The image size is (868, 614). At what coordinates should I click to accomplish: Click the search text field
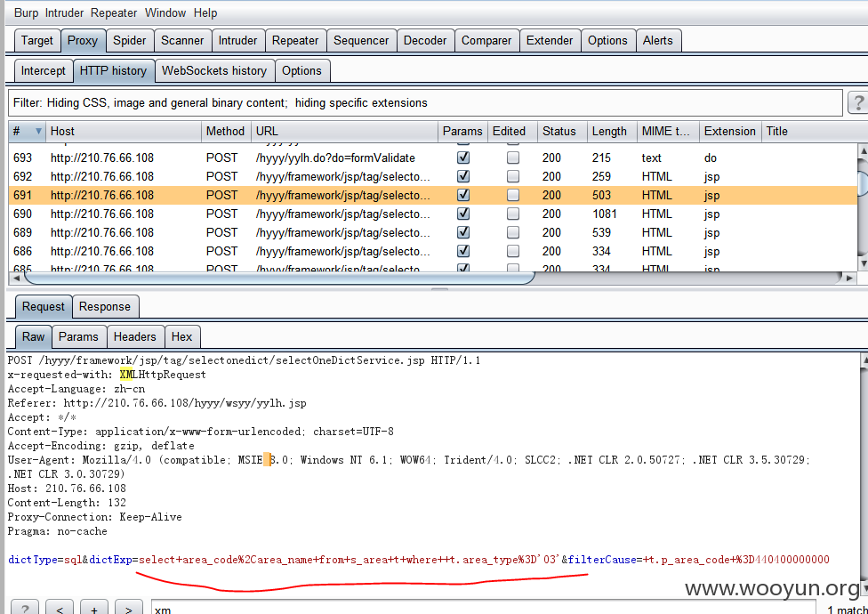point(483,609)
